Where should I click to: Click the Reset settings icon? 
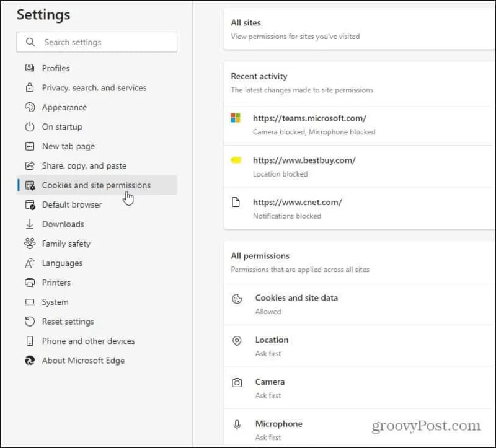click(x=30, y=322)
